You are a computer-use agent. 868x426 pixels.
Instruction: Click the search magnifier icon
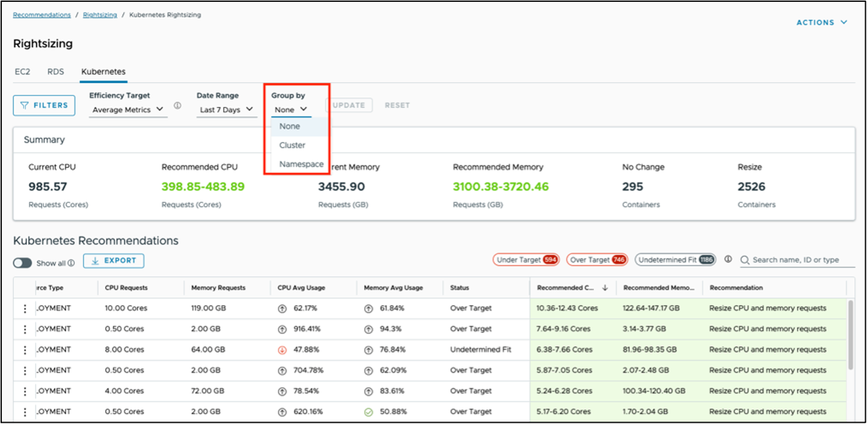(x=745, y=260)
